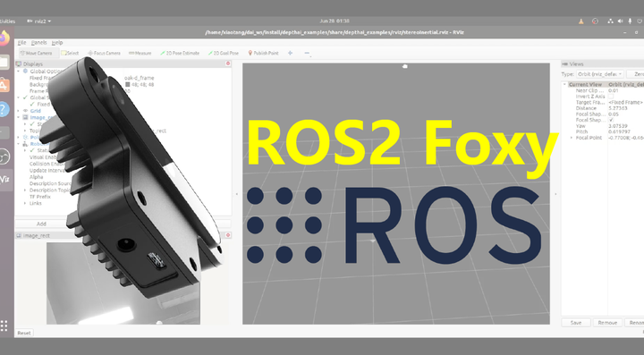The width and height of the screenshot is (644, 355).
Task: Choose the Publish Point tool
Action: pyautogui.click(x=263, y=53)
